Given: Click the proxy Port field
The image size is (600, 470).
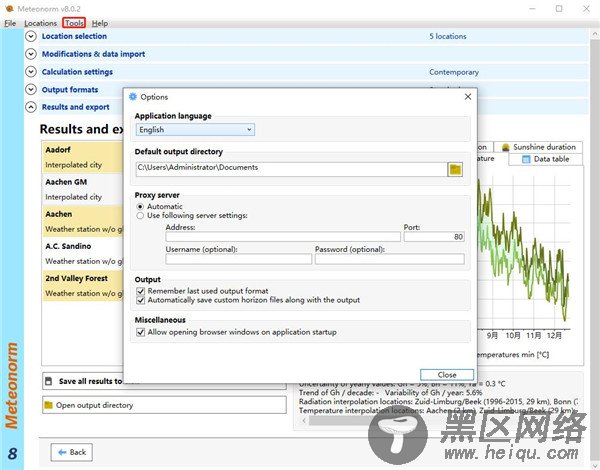Looking at the screenshot, I should (434, 237).
